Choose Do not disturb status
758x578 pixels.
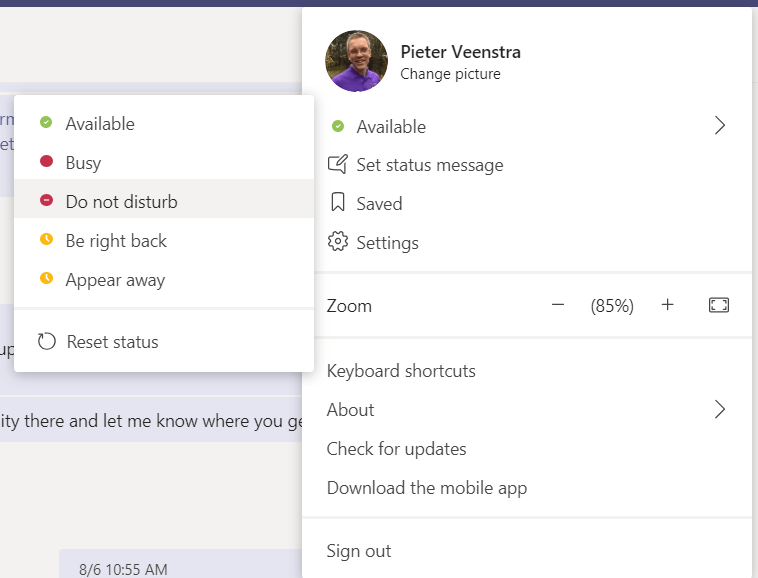(x=164, y=199)
